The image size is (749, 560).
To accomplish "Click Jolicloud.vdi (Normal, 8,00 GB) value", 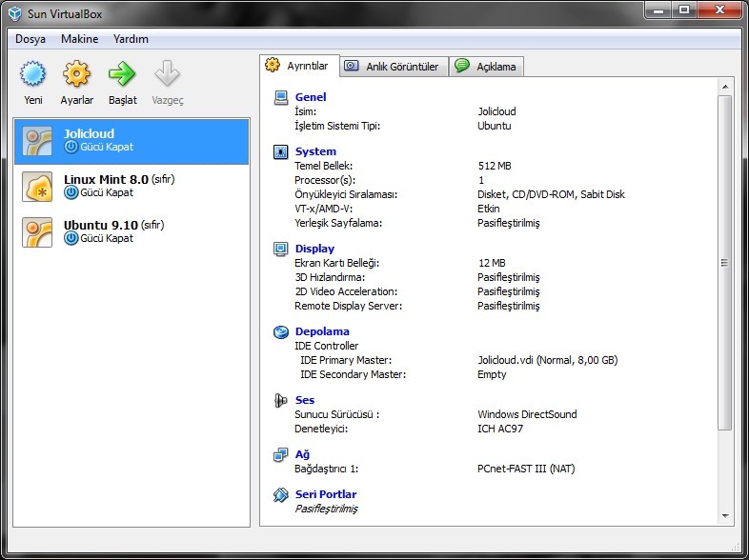I will [x=547, y=360].
